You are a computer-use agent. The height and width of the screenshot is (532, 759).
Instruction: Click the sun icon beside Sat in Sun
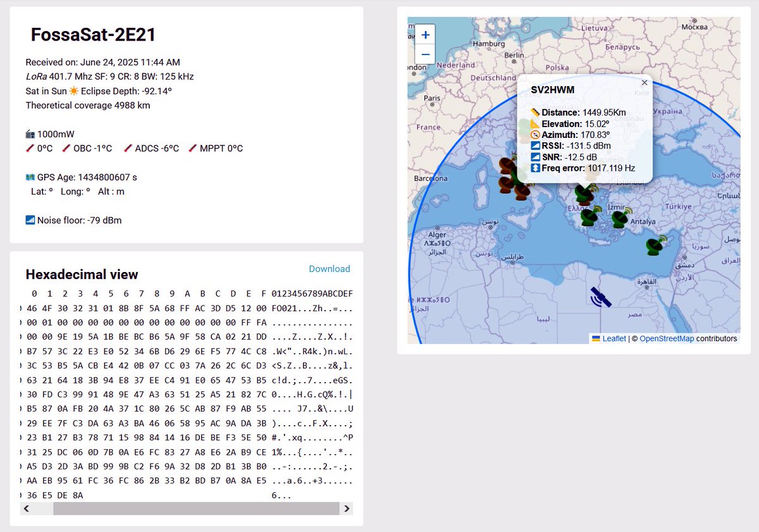point(74,91)
